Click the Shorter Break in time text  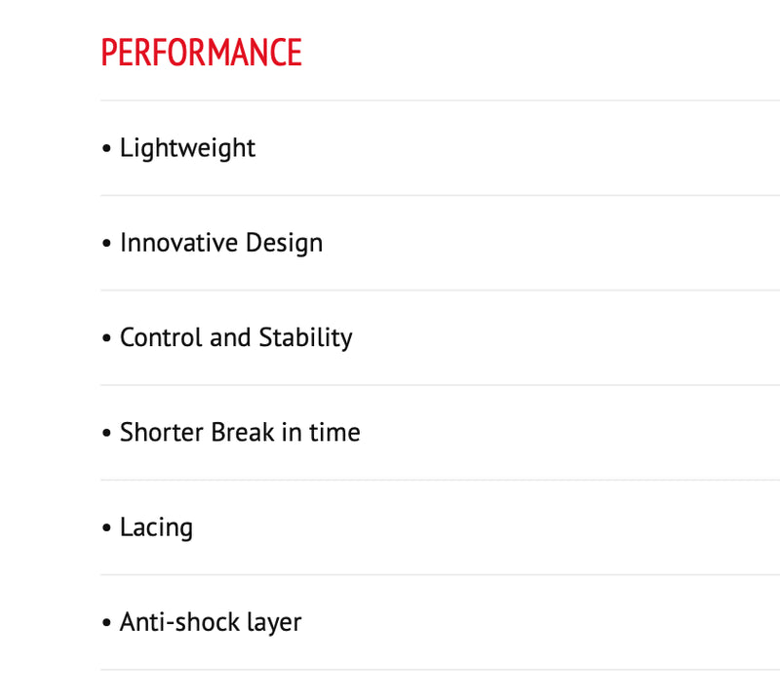(x=240, y=432)
